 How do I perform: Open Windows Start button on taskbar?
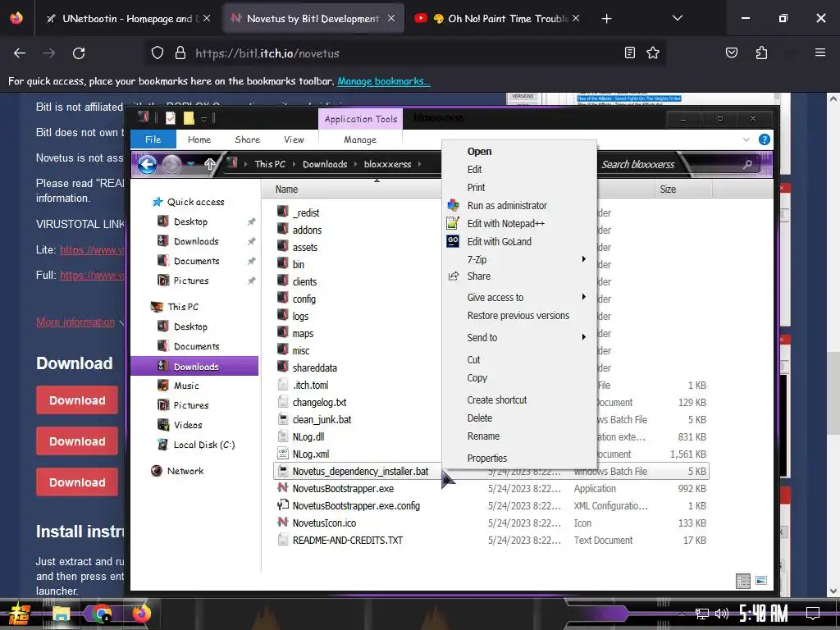19,614
